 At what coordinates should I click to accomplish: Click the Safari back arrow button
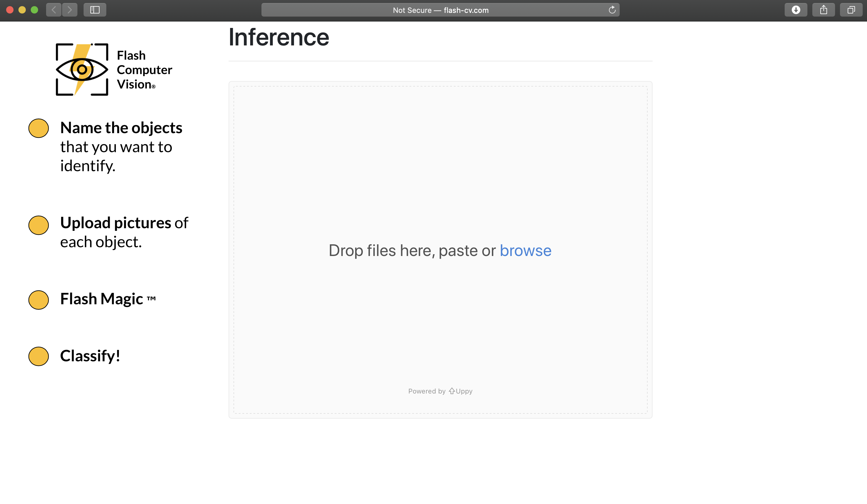54,10
